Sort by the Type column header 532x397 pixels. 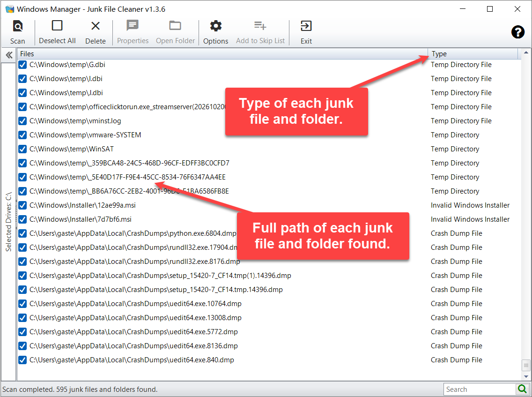tap(473, 53)
